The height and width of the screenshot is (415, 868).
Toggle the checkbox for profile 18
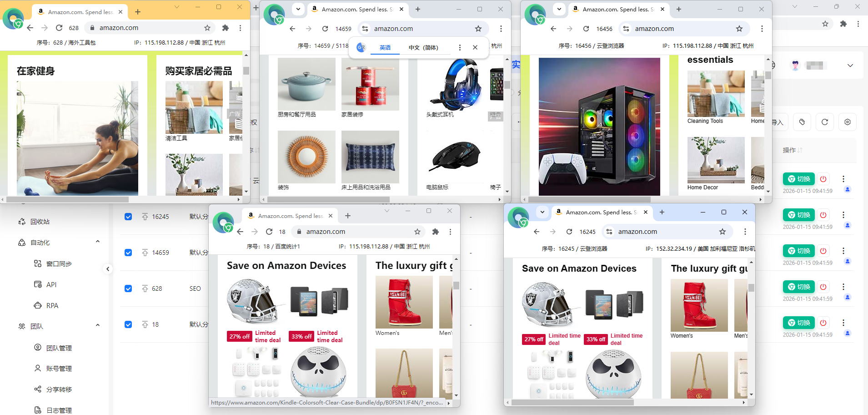(x=128, y=324)
